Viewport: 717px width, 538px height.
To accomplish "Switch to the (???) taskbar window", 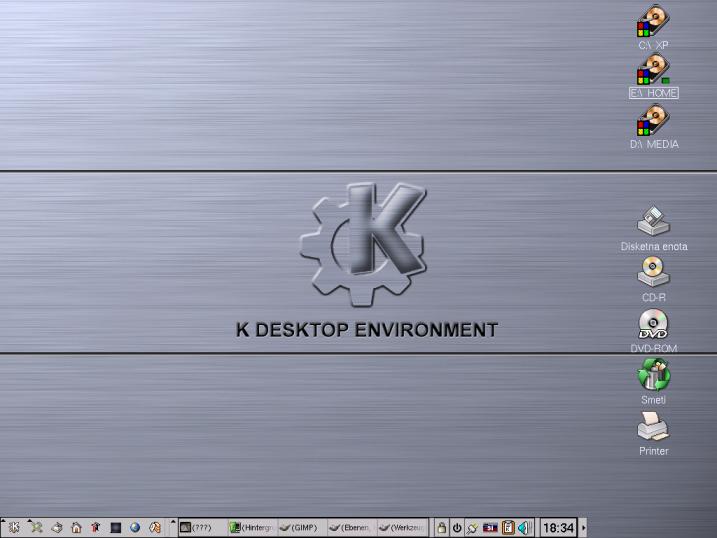I will (x=203, y=527).
